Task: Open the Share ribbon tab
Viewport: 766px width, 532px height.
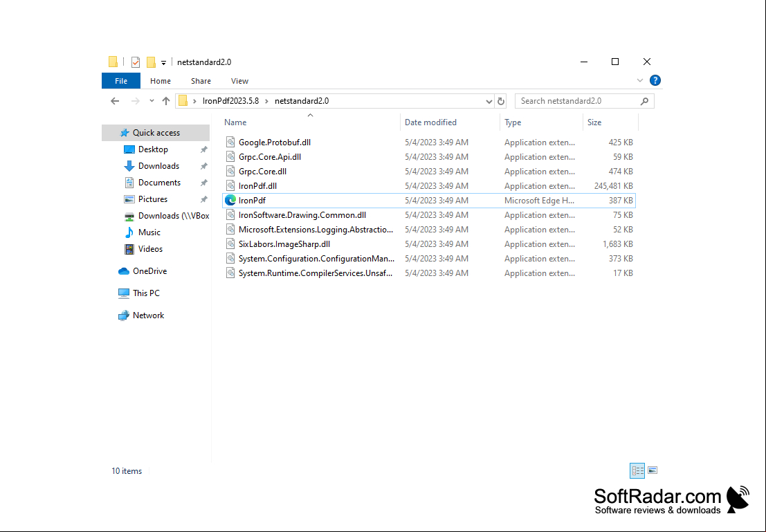Action: point(201,81)
